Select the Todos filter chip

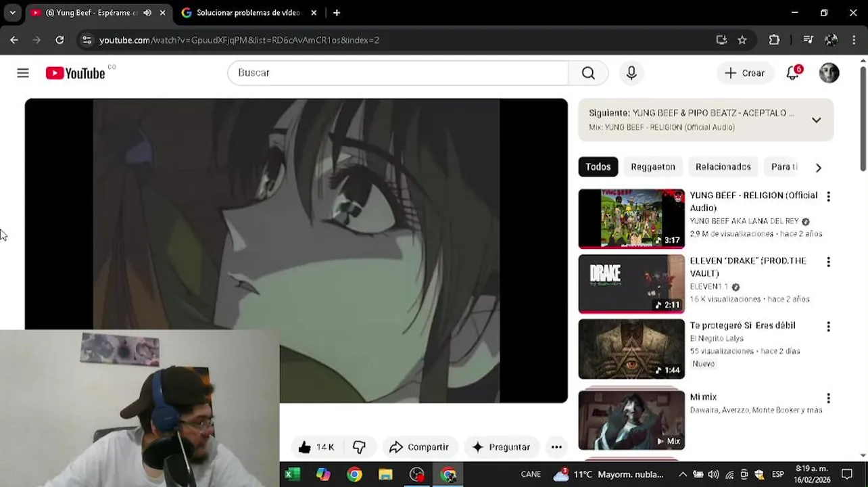click(x=598, y=167)
